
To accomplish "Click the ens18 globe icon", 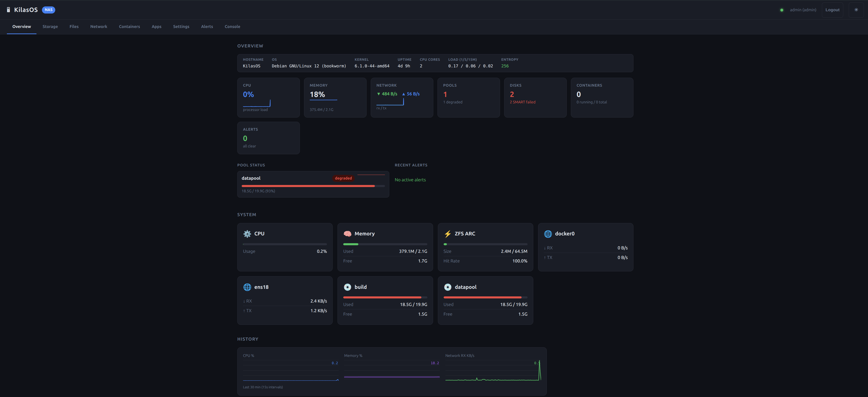I will (x=247, y=287).
